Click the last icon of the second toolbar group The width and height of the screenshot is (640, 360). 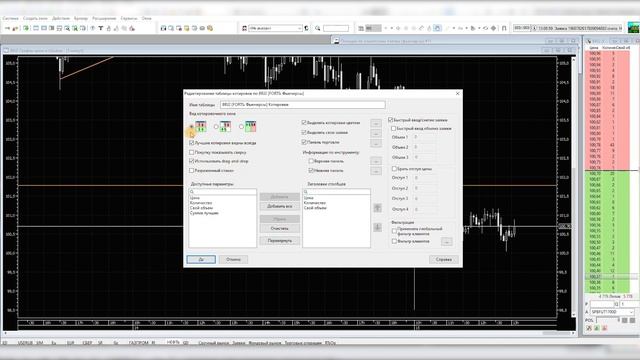point(210,28)
